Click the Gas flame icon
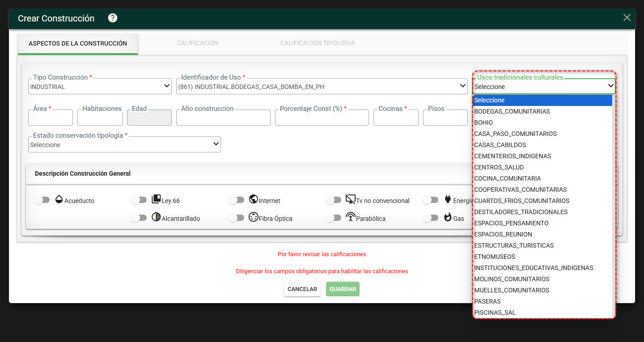The image size is (644, 342). click(x=447, y=217)
